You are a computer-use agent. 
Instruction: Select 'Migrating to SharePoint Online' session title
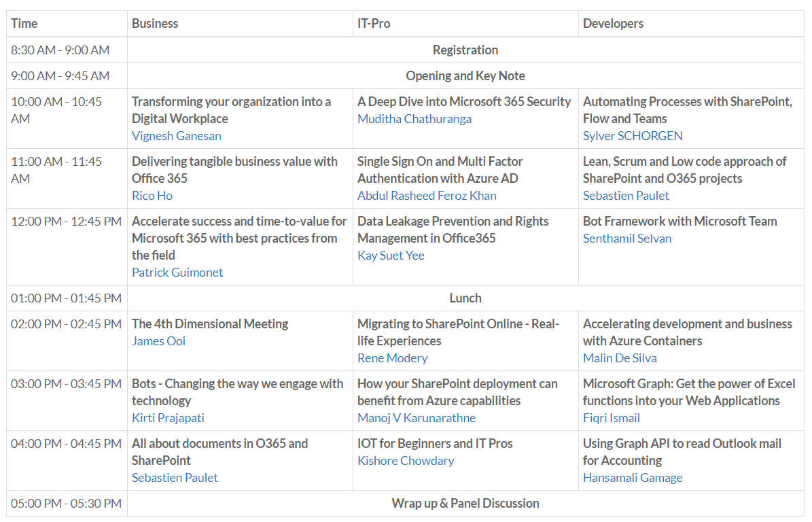pos(458,332)
